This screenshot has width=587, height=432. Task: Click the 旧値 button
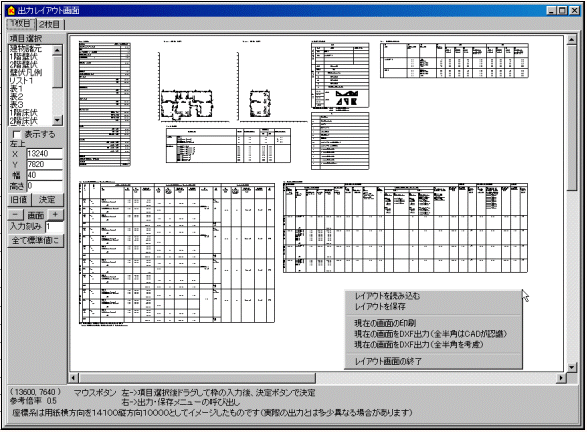coord(19,200)
